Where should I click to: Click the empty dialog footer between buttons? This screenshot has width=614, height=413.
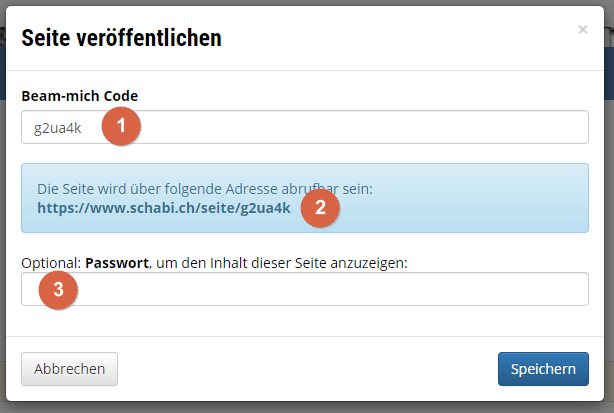307,369
